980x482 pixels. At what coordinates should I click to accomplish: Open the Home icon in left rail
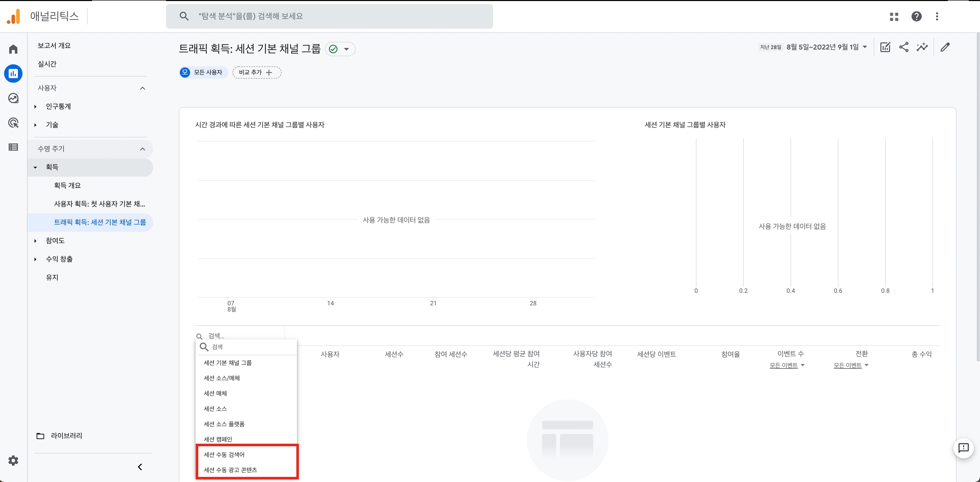(x=13, y=49)
